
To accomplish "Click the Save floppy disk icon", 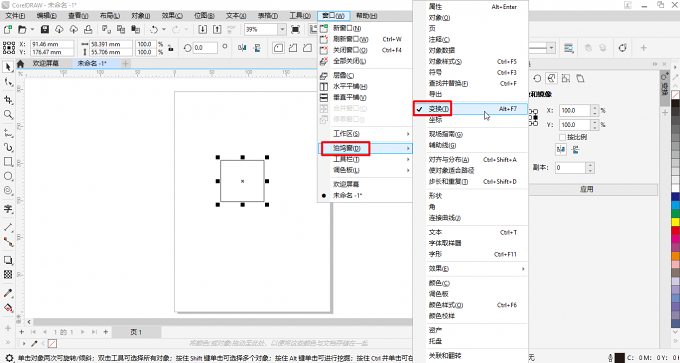I will tap(45, 29).
